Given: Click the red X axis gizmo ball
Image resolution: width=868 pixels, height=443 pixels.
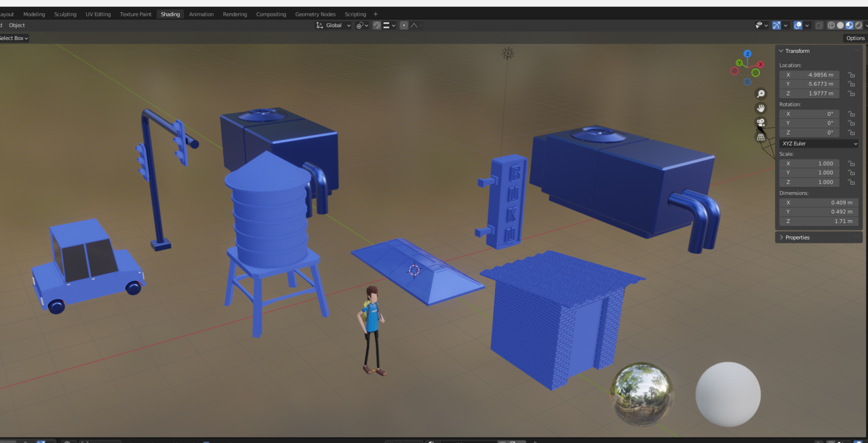Looking at the screenshot, I should click(x=760, y=64).
